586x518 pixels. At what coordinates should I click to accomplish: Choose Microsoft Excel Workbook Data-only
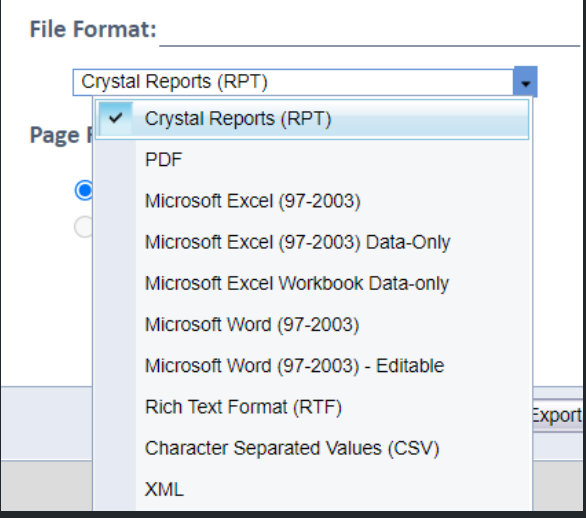click(x=312, y=283)
